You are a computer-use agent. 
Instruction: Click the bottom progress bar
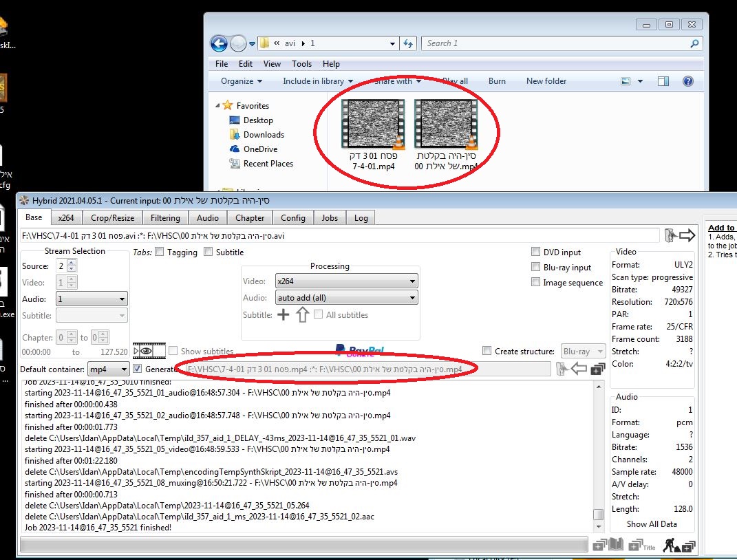click(303, 546)
